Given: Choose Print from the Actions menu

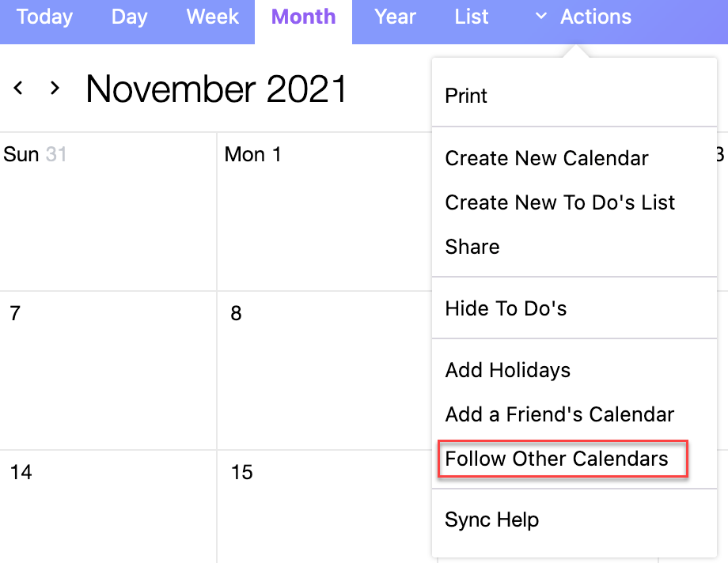Looking at the screenshot, I should pos(466,96).
